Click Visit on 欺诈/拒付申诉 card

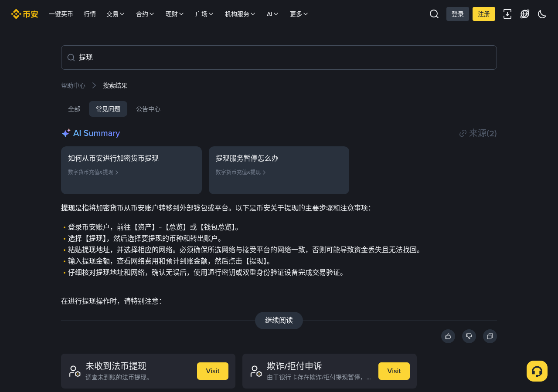[x=394, y=371]
